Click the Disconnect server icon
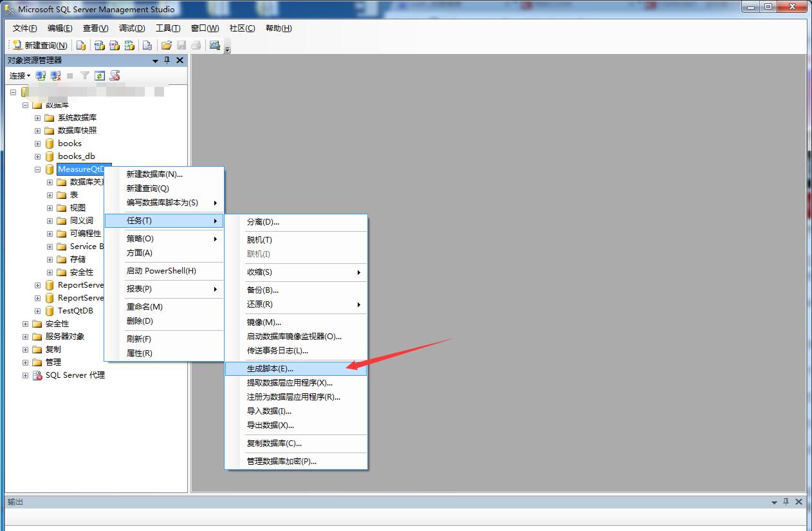The image size is (812, 531). tap(56, 76)
